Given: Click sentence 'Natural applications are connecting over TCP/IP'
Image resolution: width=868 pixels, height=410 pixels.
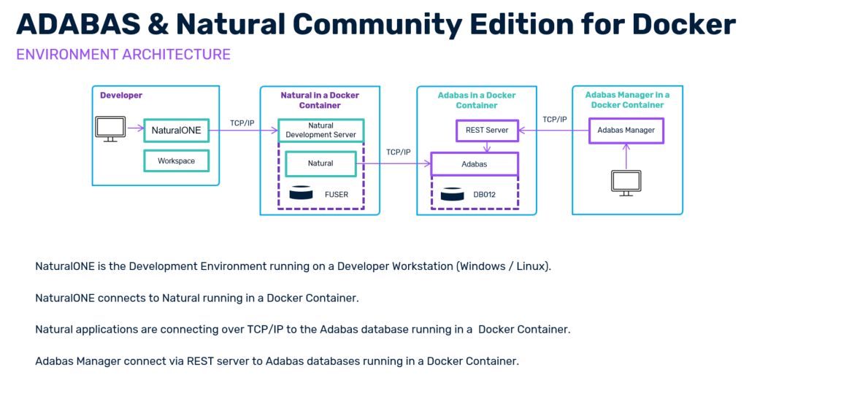Looking at the screenshot, I should click(x=303, y=330).
